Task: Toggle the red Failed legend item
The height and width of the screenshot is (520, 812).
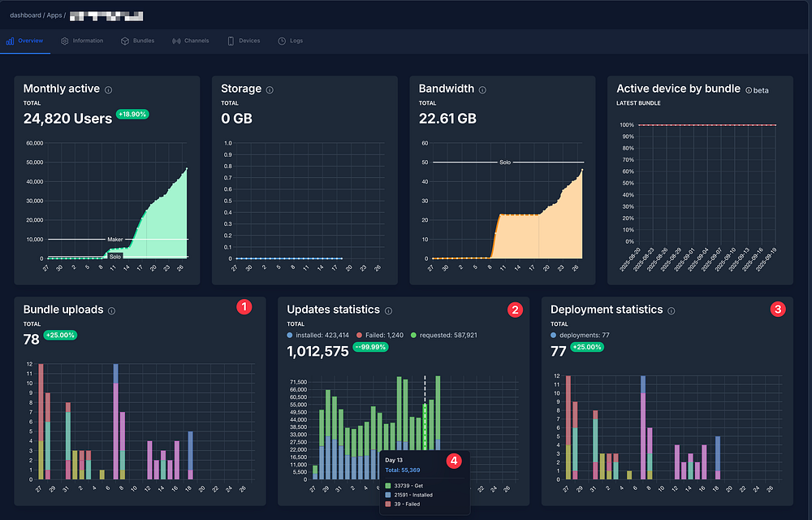Action: pyautogui.click(x=379, y=335)
